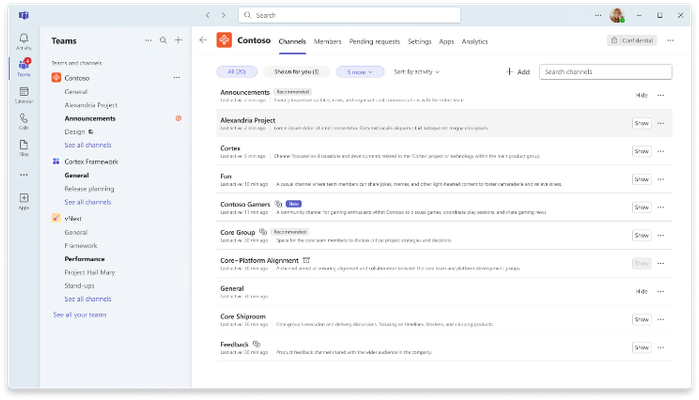Select Cortex Framework team in sidebar
The height and width of the screenshot is (400, 699).
click(91, 161)
